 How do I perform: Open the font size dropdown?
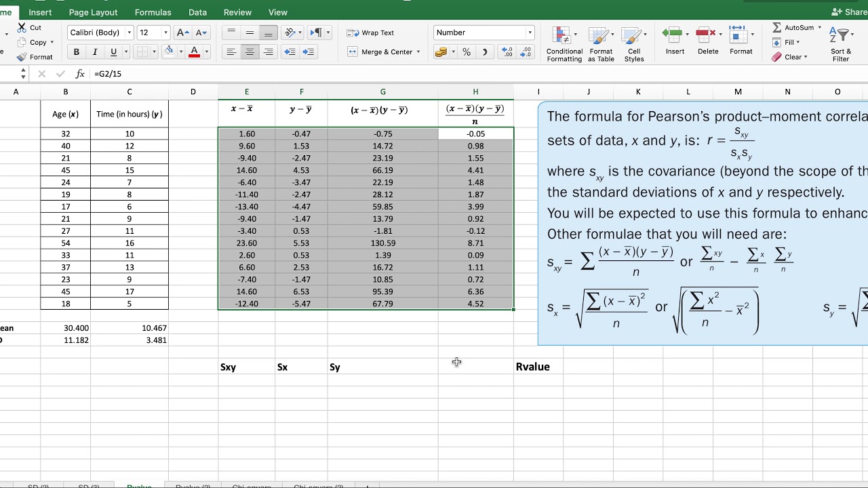[x=165, y=33]
